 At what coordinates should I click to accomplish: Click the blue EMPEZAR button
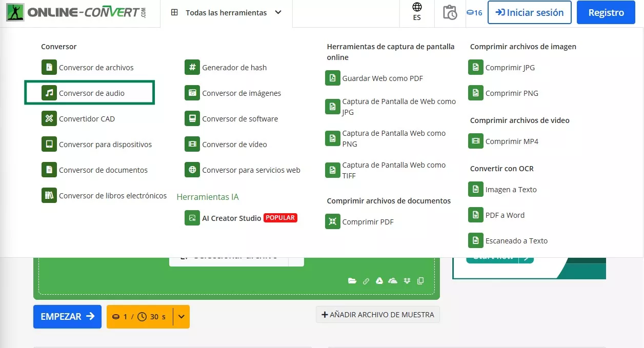click(67, 317)
